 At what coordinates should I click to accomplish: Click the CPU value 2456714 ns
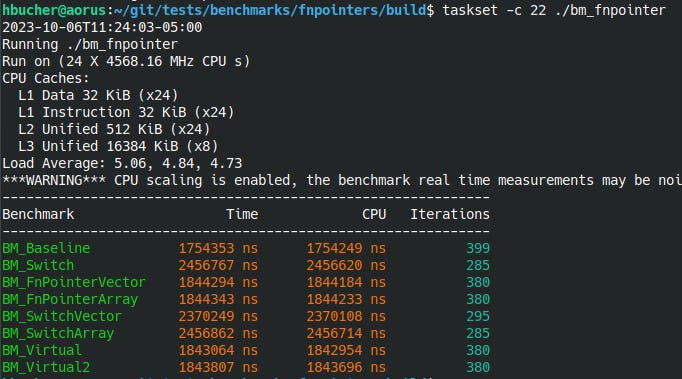pos(346,333)
